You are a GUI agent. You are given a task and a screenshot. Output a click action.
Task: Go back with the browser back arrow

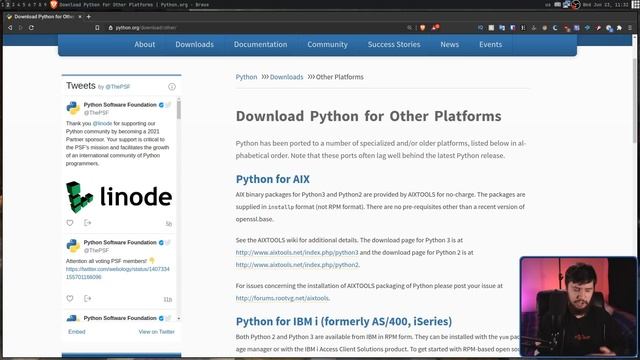(x=10, y=28)
